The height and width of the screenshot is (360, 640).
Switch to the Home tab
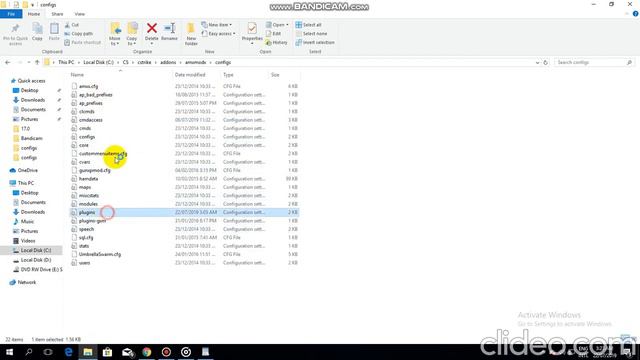tap(34, 14)
